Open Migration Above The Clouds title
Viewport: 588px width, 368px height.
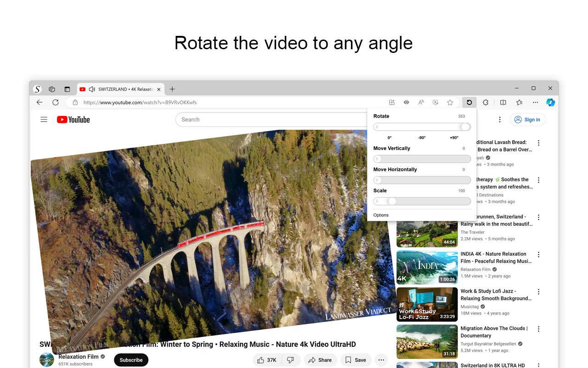[494, 332]
